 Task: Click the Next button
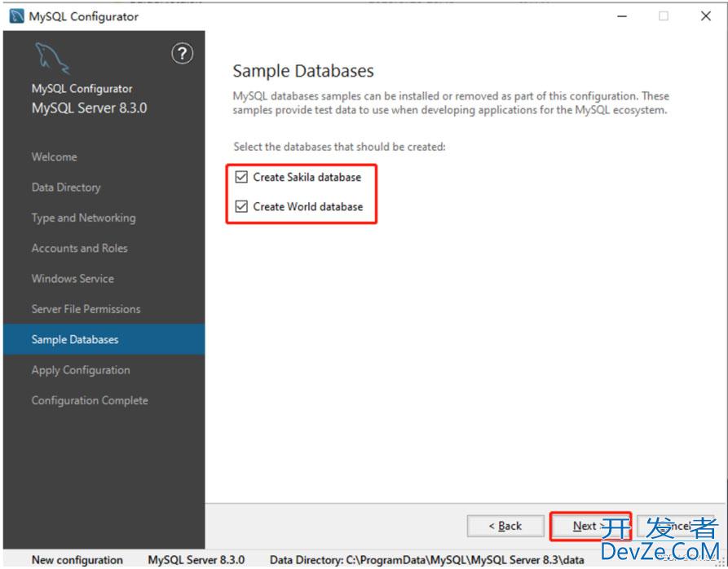[590, 526]
